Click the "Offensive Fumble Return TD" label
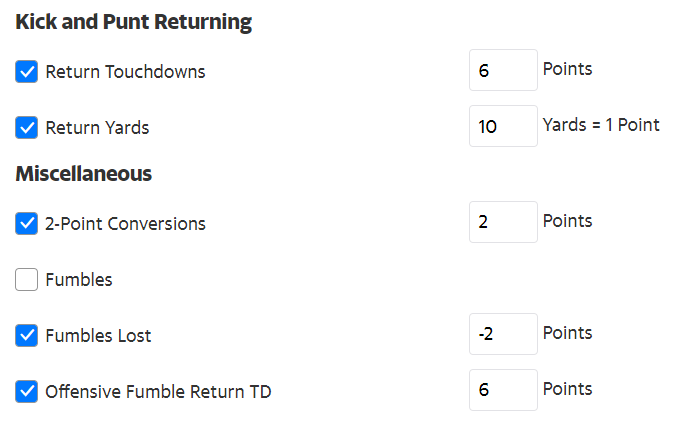Viewport: 674px width, 435px height. click(x=158, y=392)
